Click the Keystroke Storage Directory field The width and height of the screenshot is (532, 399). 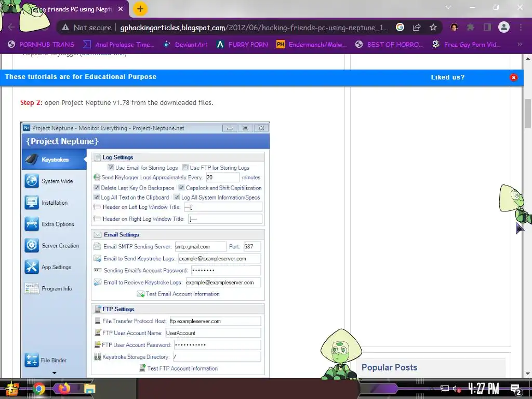[x=217, y=356]
